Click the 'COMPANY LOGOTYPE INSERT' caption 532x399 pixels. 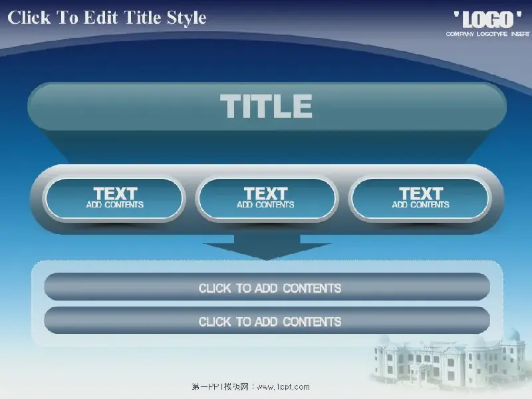pos(487,34)
